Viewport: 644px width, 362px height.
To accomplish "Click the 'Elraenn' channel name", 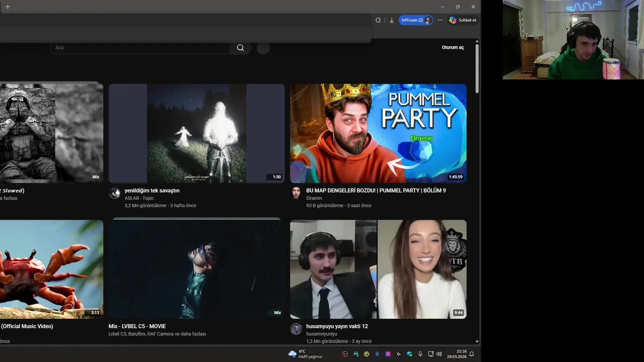I will pyautogui.click(x=314, y=198).
